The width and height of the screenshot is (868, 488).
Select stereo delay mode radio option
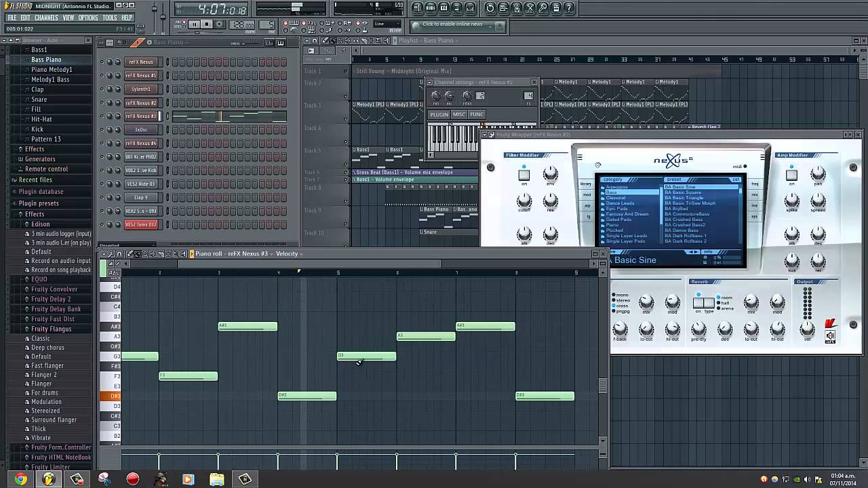[620, 300]
